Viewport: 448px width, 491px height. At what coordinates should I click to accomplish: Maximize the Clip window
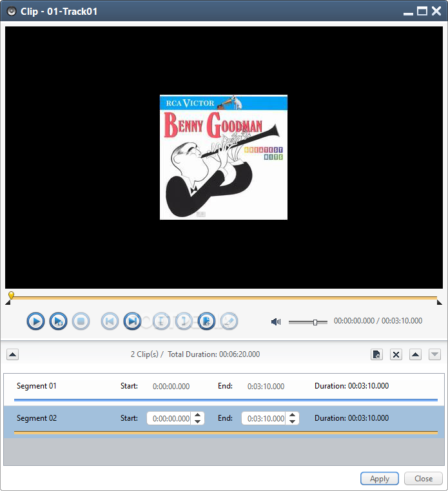point(422,12)
